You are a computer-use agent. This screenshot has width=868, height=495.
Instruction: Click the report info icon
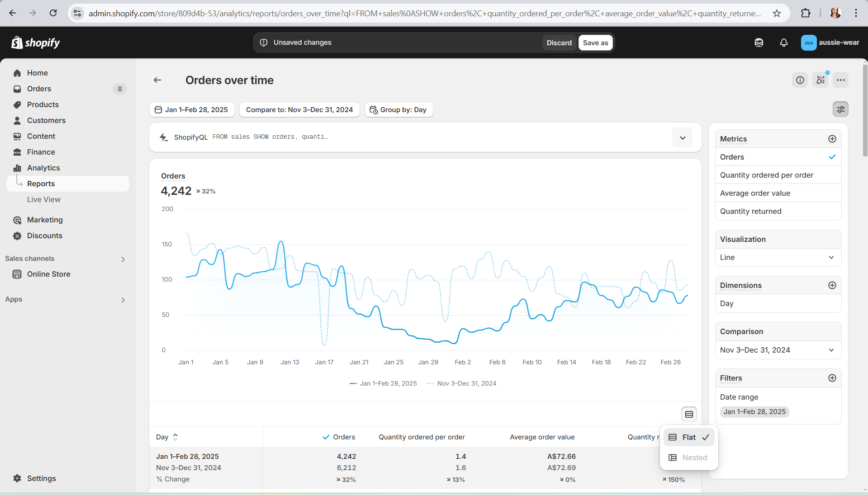pos(800,80)
